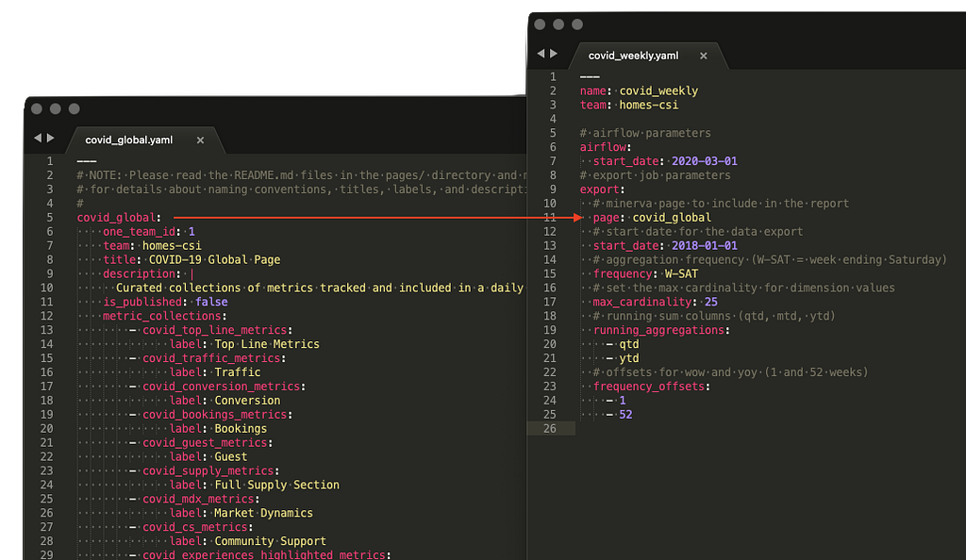This screenshot has width=966, height=560.
Task: Click 'max_cardinality' key
Action: (x=641, y=302)
